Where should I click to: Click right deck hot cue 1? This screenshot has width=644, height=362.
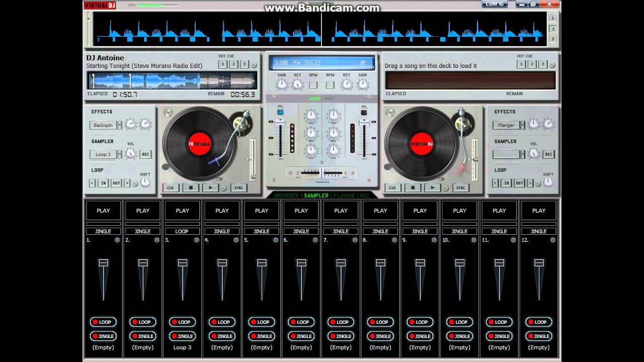[522, 64]
